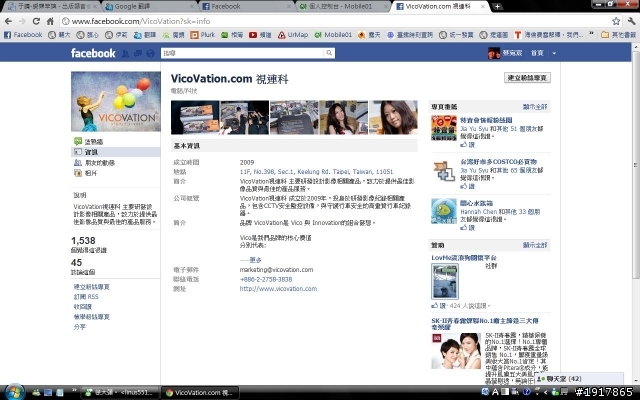The image size is (640, 400).
Task: Close the VicoVation.com tab
Action: pyautogui.click(x=483, y=7)
